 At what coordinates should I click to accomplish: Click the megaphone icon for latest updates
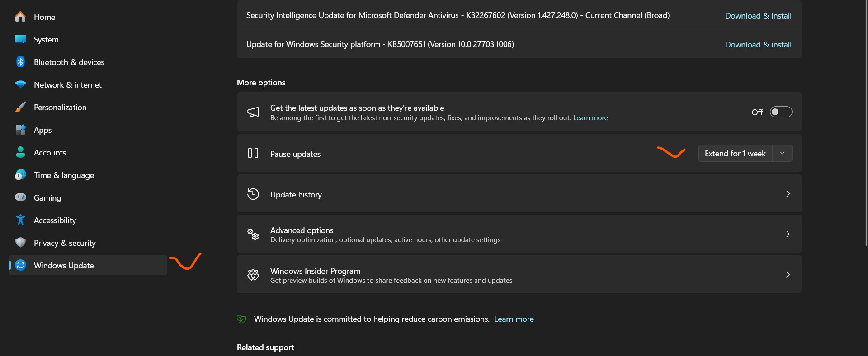(x=253, y=112)
